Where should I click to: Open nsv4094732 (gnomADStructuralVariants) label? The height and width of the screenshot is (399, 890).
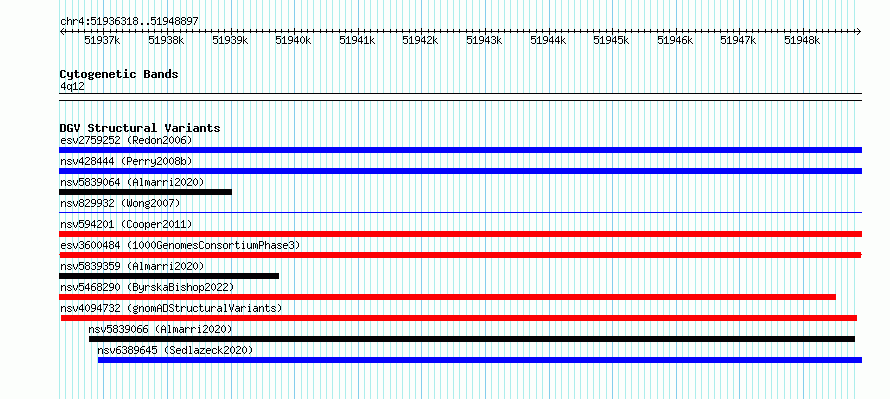click(171, 308)
